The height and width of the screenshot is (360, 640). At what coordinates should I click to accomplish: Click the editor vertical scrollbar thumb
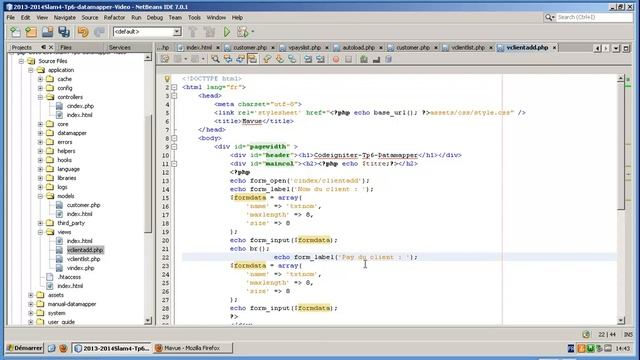(621, 147)
